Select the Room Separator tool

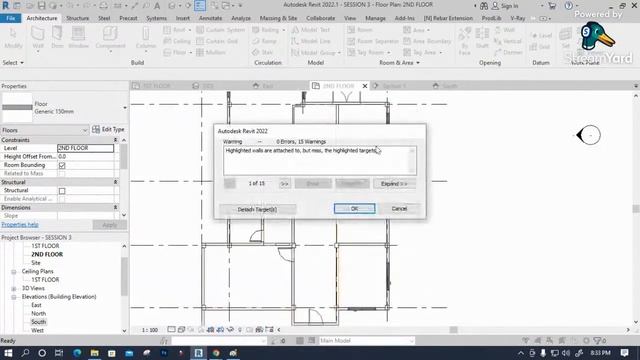[x=373, y=41]
